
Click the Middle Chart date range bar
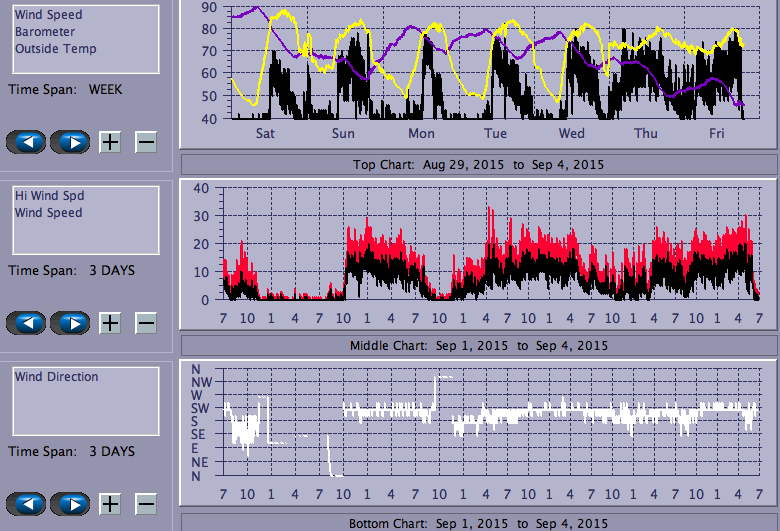(478, 345)
